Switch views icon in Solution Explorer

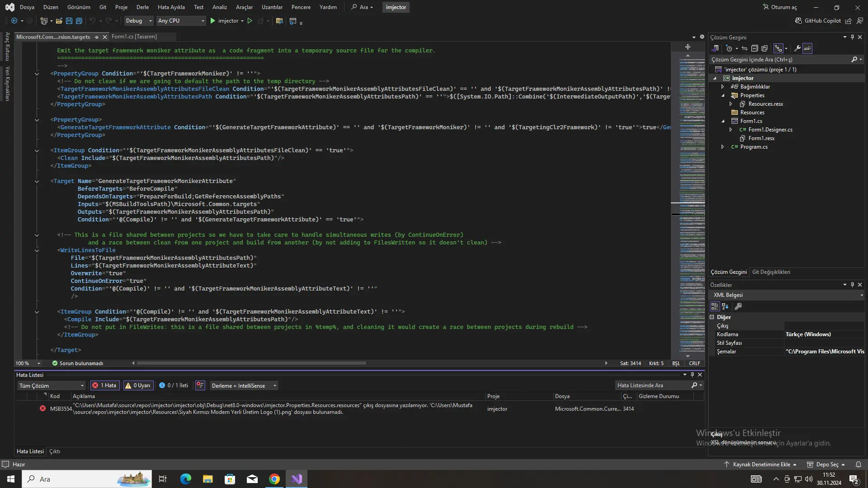tap(715, 48)
